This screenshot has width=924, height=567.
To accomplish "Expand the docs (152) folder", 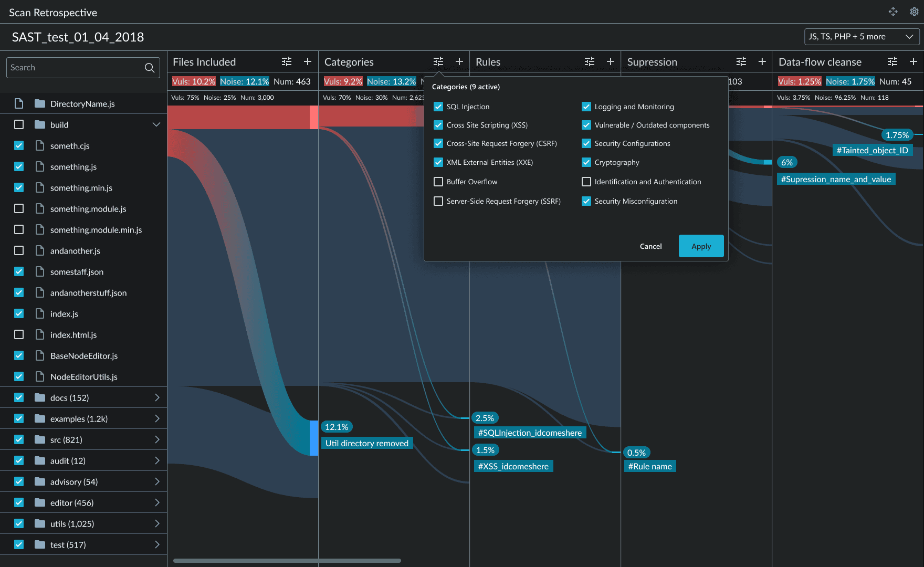I will [157, 397].
